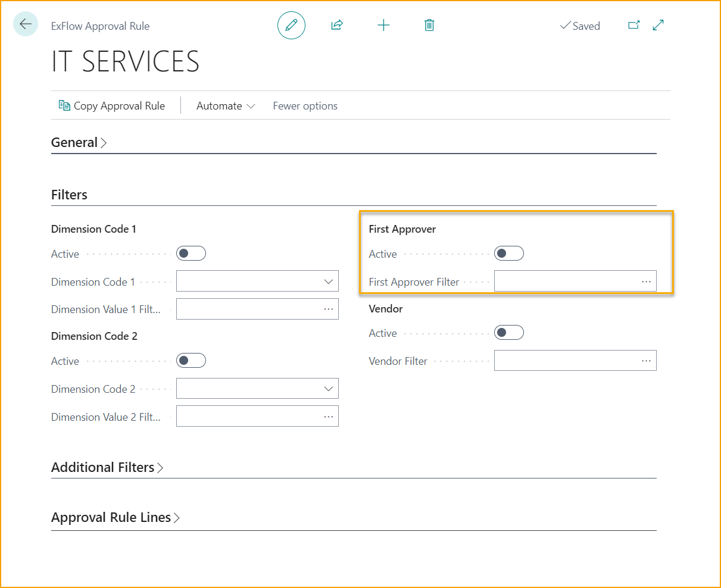This screenshot has height=588, width=721.
Task: Enable the Dimension Code 1 Active toggle
Action: coord(191,254)
